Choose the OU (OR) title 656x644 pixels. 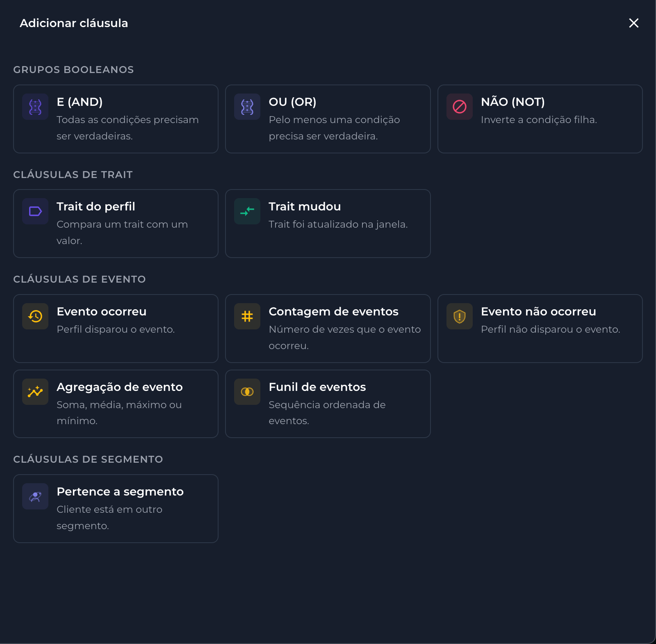coord(292,102)
